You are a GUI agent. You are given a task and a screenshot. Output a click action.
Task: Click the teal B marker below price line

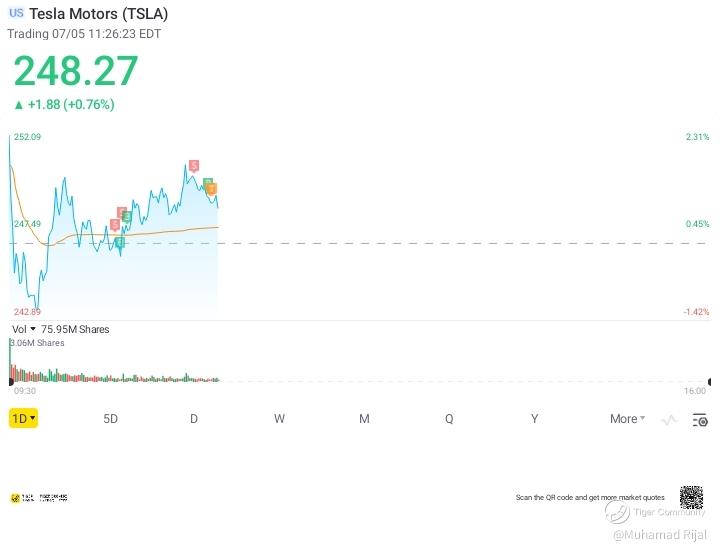[119, 242]
